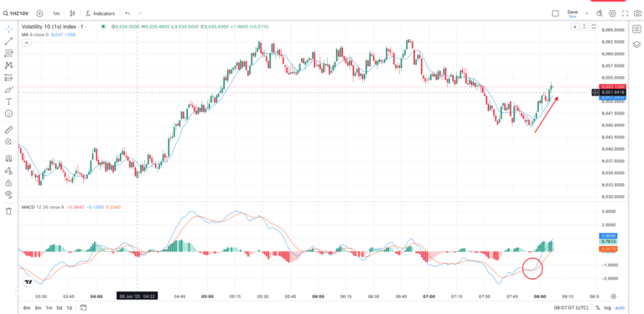Click the collapse pane button
This screenshot has width=644, height=314.
tap(584, 27)
